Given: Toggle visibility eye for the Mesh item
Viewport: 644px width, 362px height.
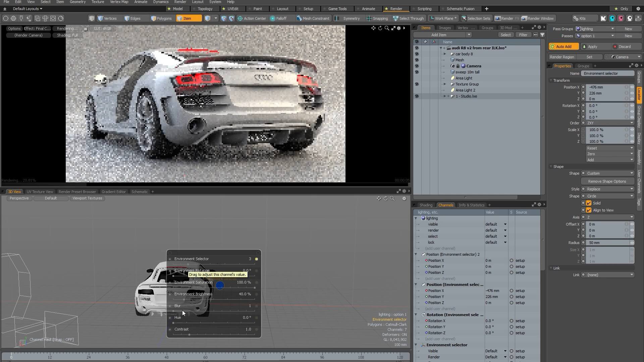Looking at the screenshot, I should point(417,60).
